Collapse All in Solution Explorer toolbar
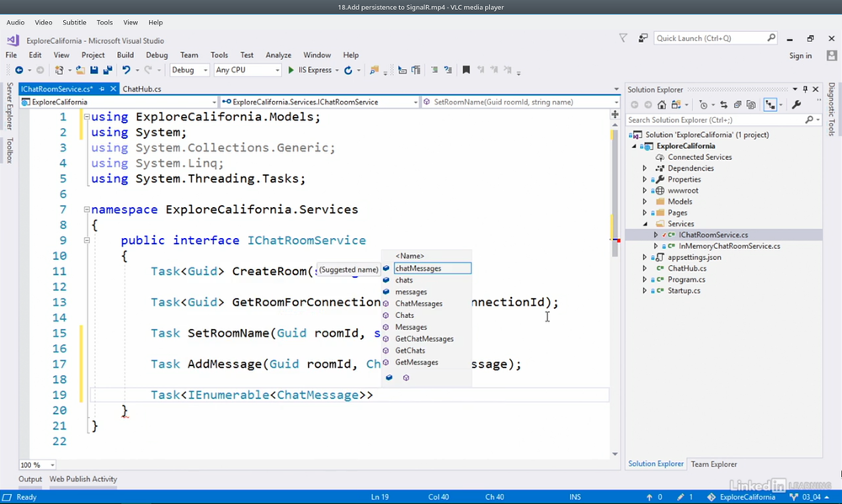Screen dimensions: 842x504 738,104
